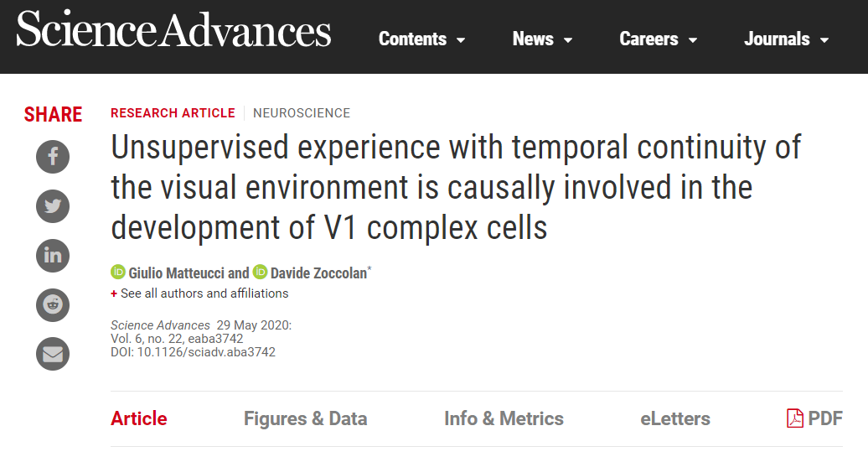
Task: Open author Davide Zoccolan's name link
Action: 318,273
